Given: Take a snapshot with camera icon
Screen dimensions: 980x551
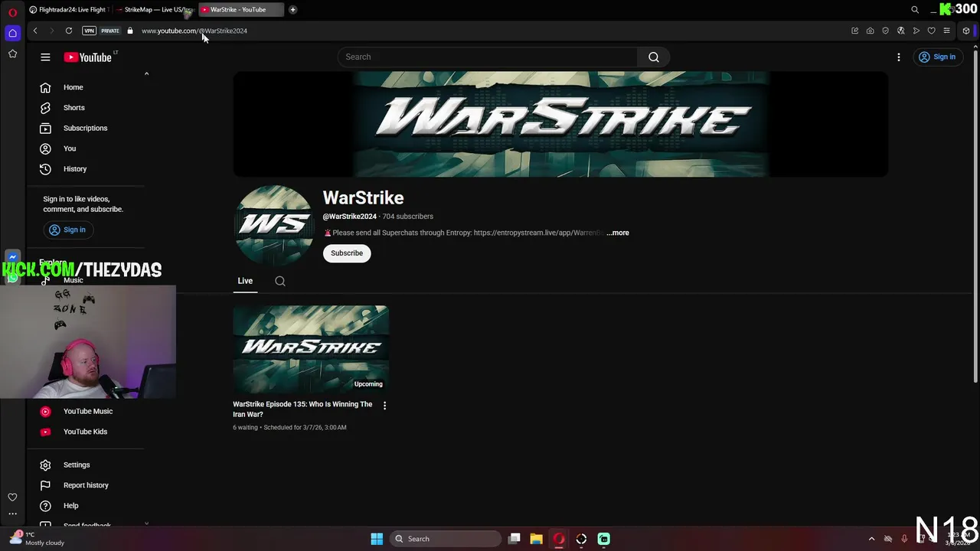Looking at the screenshot, I should point(871,31).
